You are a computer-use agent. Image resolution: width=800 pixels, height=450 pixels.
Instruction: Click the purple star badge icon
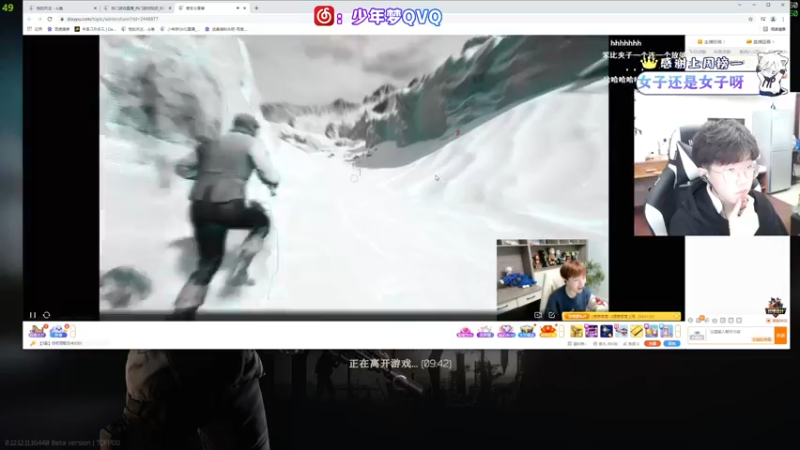tap(485, 332)
